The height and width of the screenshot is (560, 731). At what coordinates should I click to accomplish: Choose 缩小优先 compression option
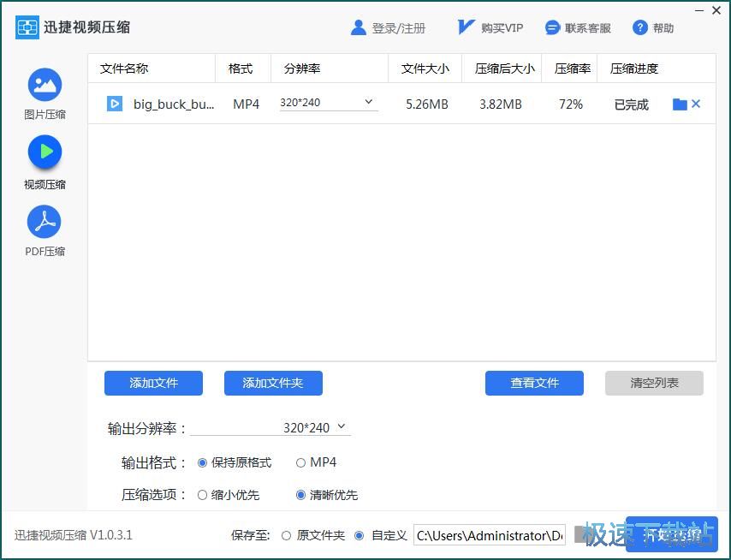tap(229, 495)
